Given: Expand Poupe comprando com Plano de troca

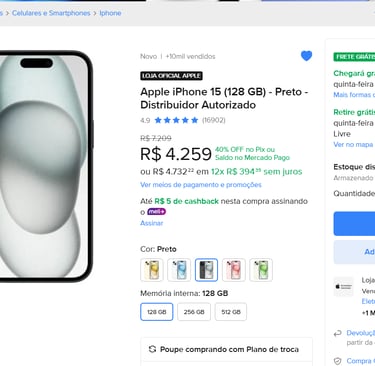Looking at the screenshot, I should [227, 349].
